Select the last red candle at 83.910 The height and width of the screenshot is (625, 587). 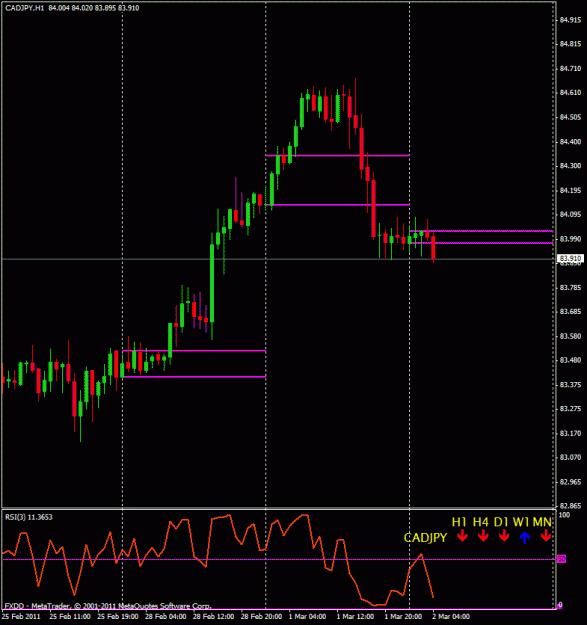(433, 248)
